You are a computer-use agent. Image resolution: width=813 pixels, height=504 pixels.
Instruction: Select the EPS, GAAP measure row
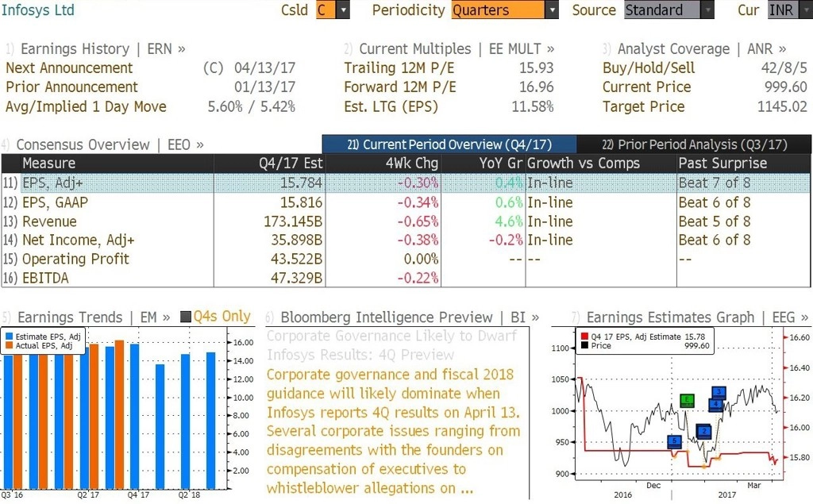click(x=406, y=202)
